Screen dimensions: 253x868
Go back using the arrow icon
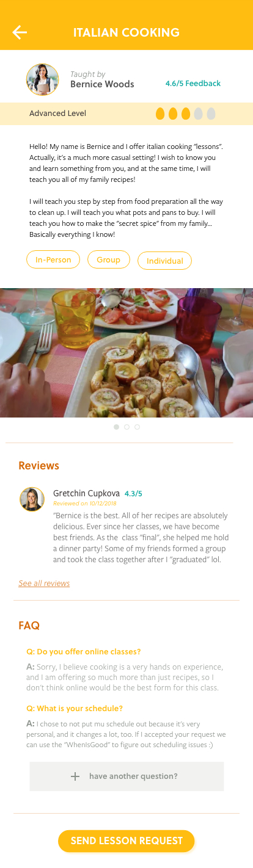click(20, 32)
